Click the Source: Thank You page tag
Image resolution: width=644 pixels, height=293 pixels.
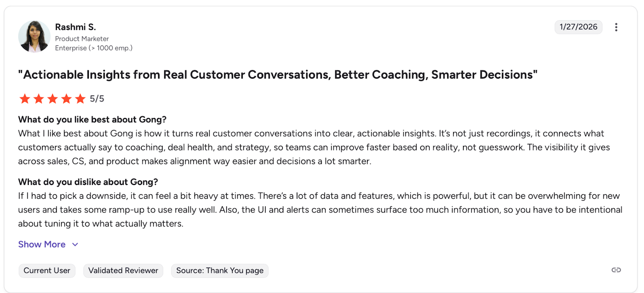coord(220,270)
